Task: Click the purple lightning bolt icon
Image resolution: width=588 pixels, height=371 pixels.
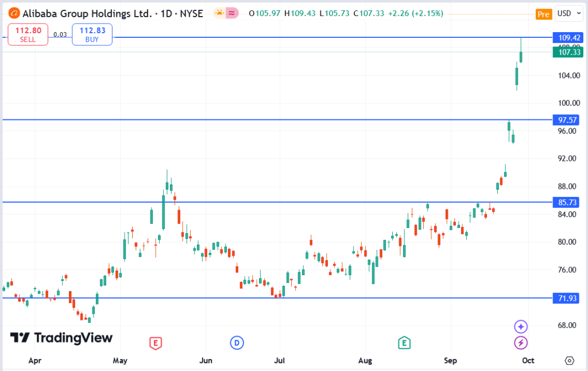Action: point(520,342)
